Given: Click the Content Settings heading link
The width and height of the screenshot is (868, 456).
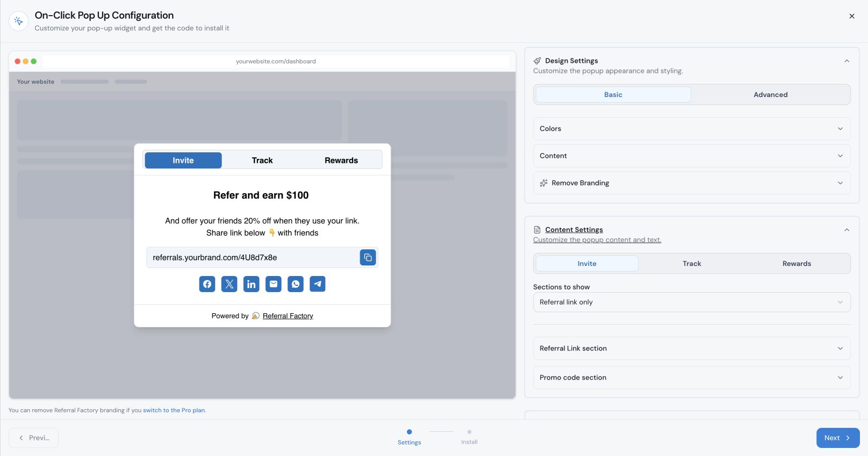Looking at the screenshot, I should [x=574, y=230].
